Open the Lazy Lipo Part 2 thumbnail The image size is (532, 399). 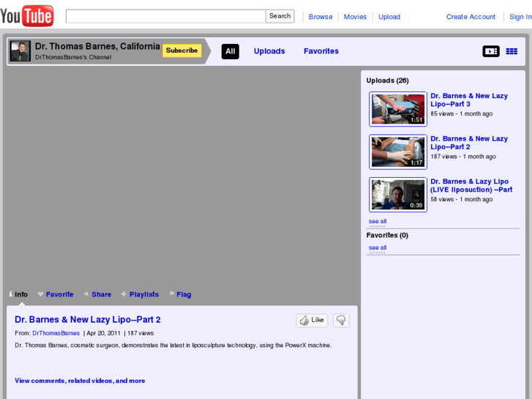tap(398, 152)
